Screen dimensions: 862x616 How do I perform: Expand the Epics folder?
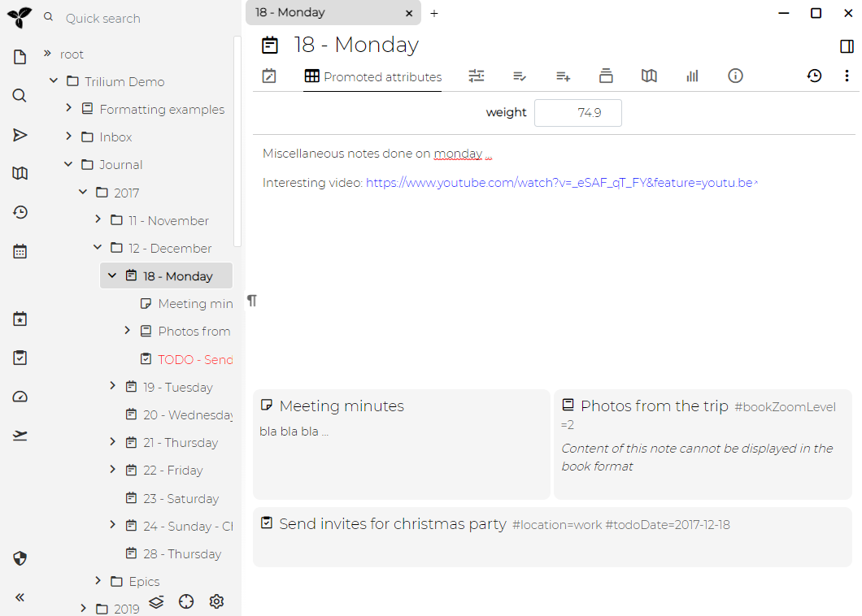97,581
